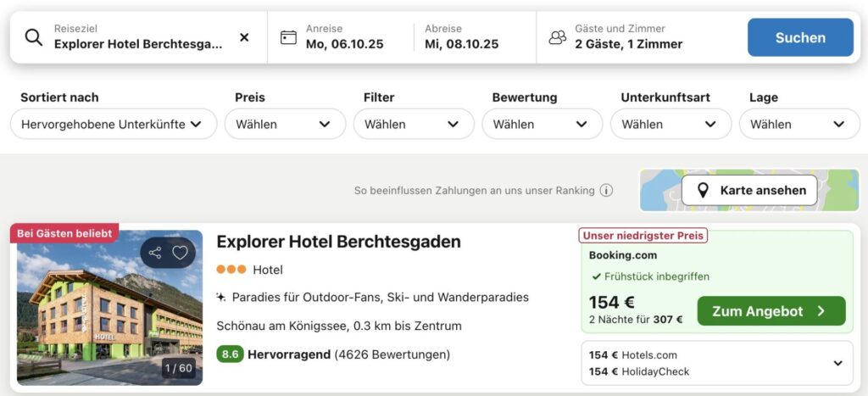Expand more price offers chevron
Image resolution: width=868 pixels, height=396 pixels.
coord(838,363)
